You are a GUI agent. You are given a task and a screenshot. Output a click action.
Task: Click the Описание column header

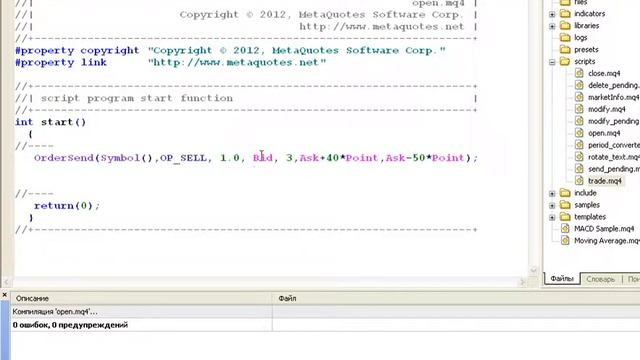[x=141, y=298]
